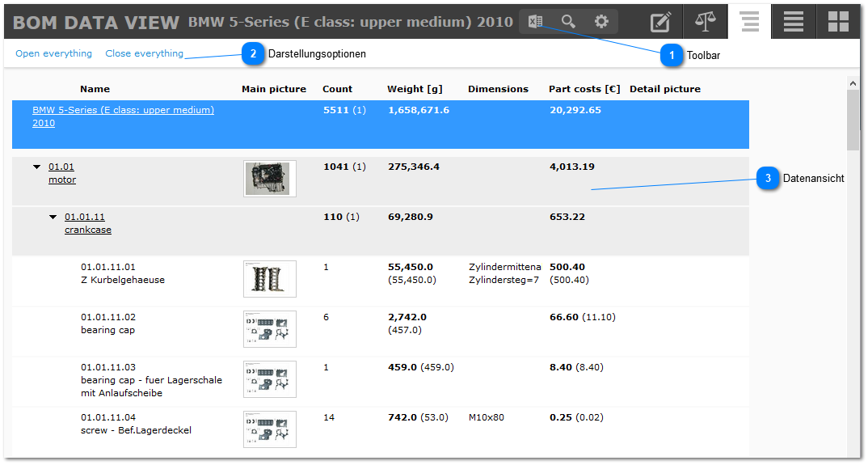Click the screw cost 0.25 (0.02)
The width and height of the screenshot is (868, 465).
pos(576,417)
